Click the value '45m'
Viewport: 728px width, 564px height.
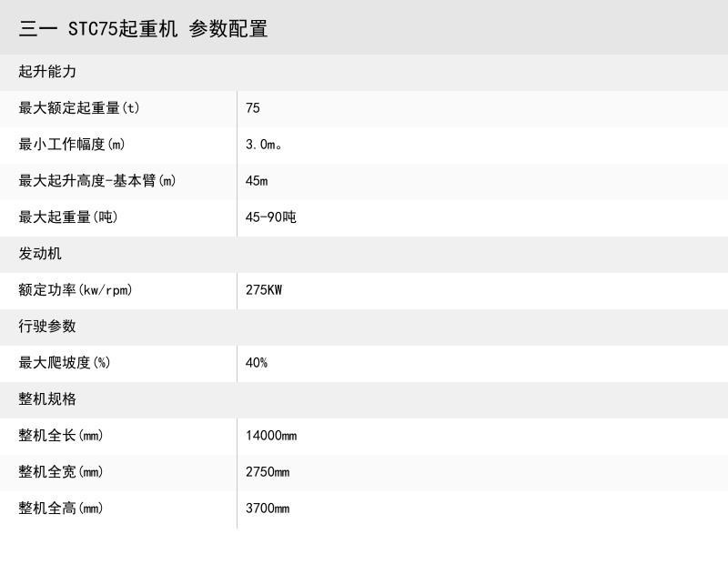coord(257,181)
